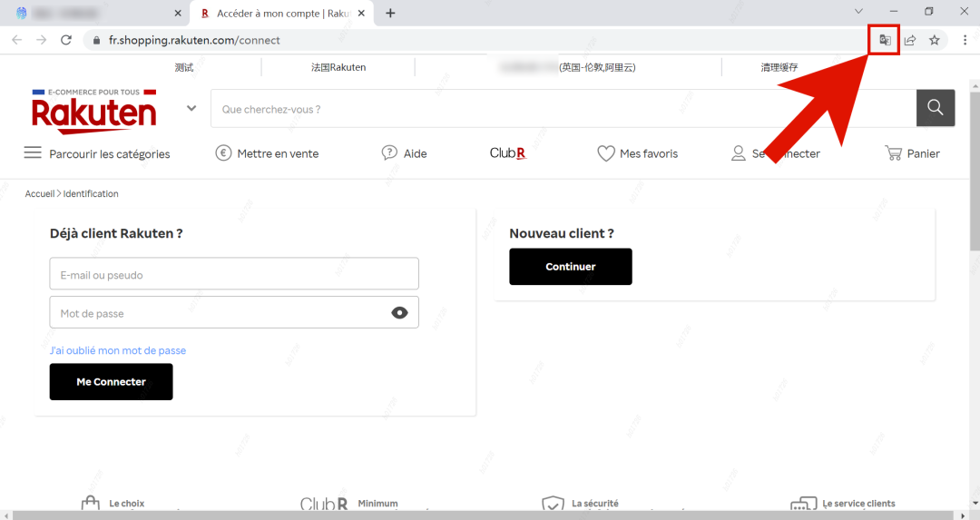The width and height of the screenshot is (980, 520).
Task: Click the address bar URL
Action: point(194,40)
